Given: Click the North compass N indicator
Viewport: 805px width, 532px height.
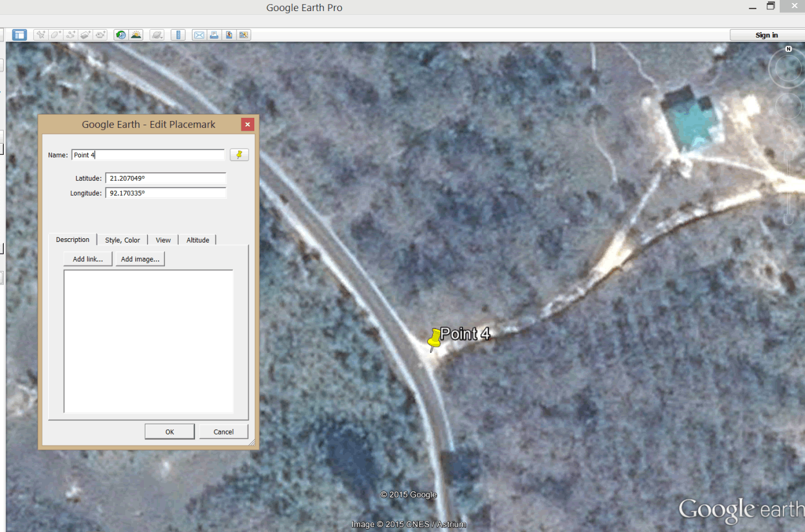Looking at the screenshot, I should tap(788, 49).
